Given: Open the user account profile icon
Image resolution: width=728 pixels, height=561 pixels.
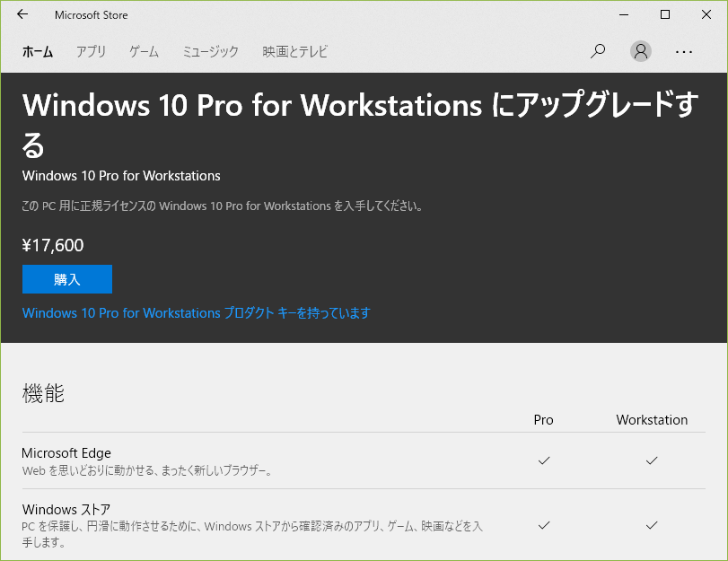Looking at the screenshot, I should pyautogui.click(x=641, y=51).
